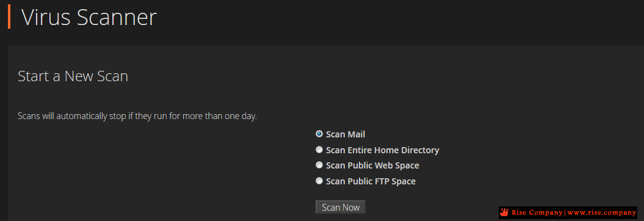This screenshot has width=644, height=221.
Task: Click the orange accent bar beside page title
Action: tap(9, 17)
